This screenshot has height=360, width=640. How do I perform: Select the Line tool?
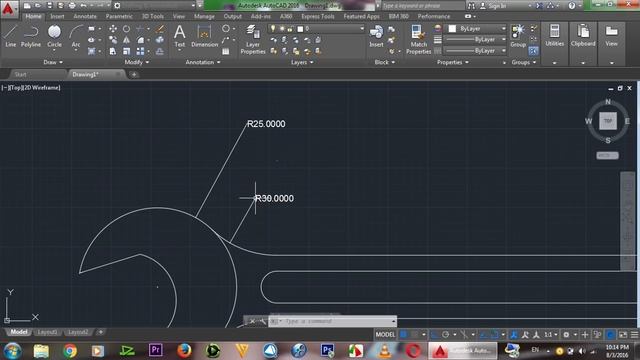10,36
